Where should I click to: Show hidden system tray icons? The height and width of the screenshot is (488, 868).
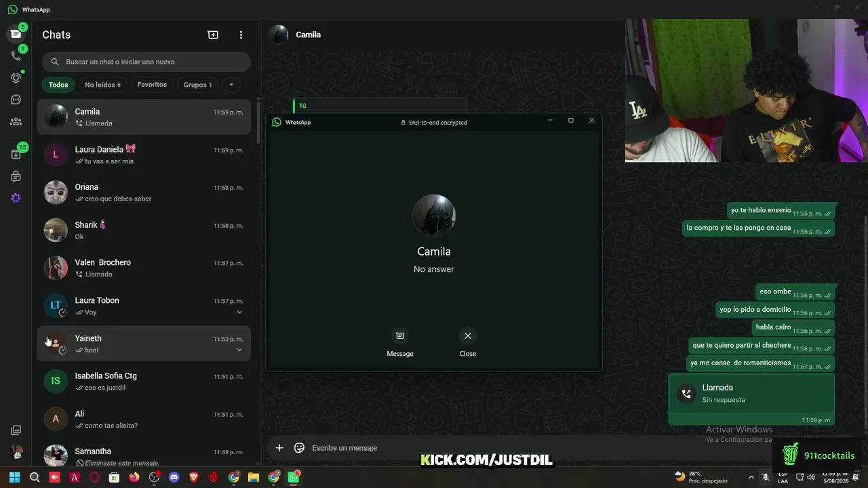click(x=751, y=477)
